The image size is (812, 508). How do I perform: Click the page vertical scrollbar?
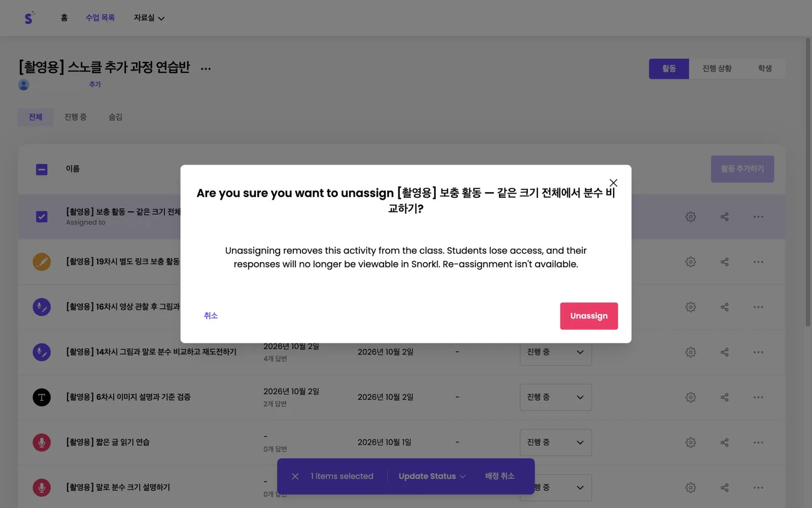point(808,183)
